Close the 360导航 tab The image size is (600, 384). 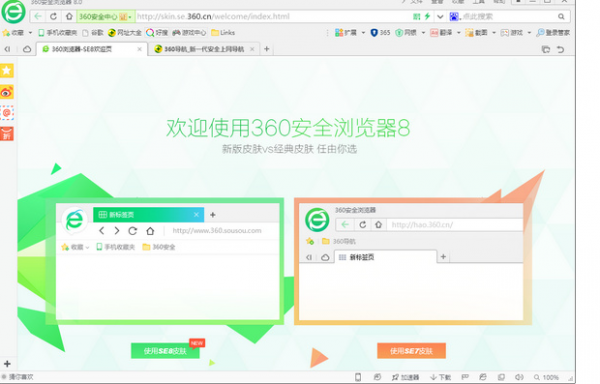tap(252, 49)
